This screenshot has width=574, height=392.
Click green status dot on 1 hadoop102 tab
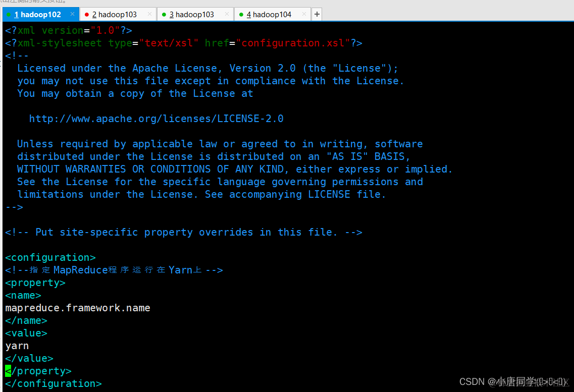[x=9, y=15]
